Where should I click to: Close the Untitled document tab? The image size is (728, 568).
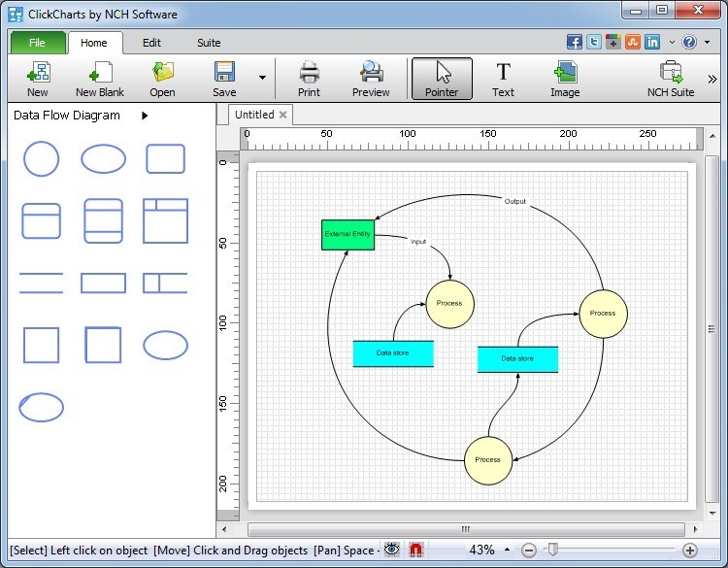click(x=282, y=115)
